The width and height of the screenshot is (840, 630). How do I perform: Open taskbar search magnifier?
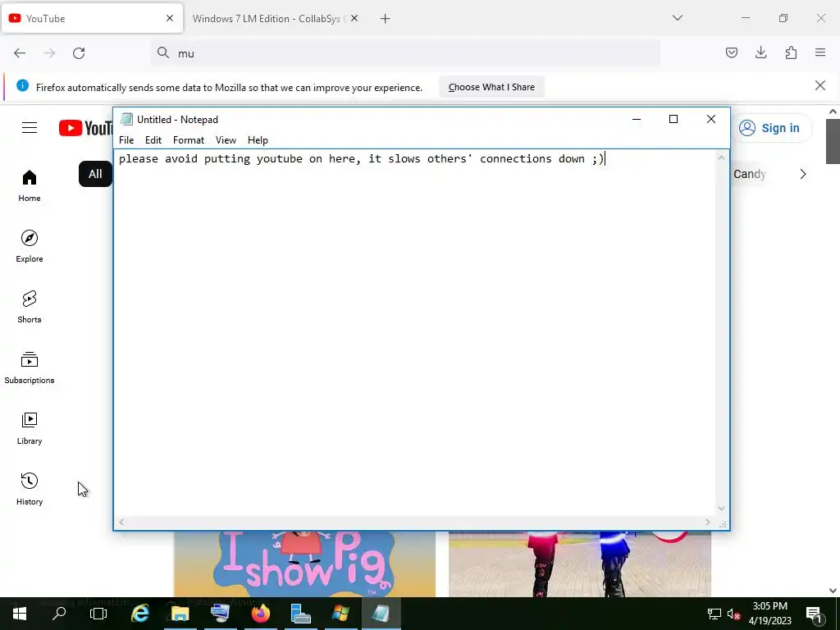pyautogui.click(x=59, y=614)
